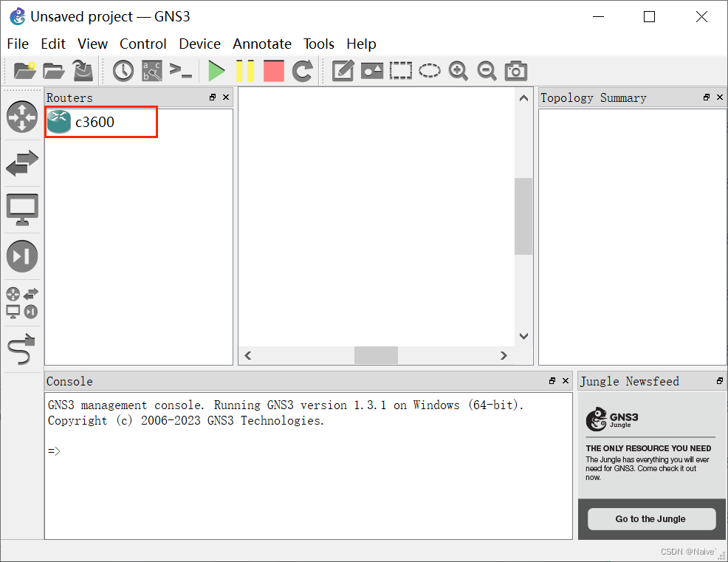Open the snapshot manager clock icon
Screen dimensions: 728x562
(x=123, y=71)
